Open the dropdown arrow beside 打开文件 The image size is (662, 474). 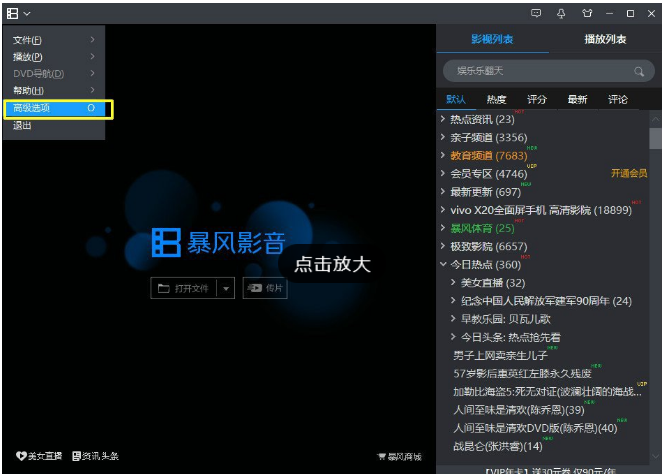pyautogui.click(x=226, y=289)
